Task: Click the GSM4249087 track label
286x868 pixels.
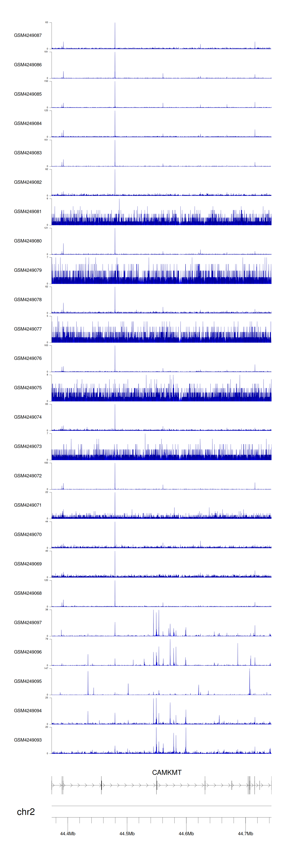Action: pyautogui.click(x=28, y=35)
